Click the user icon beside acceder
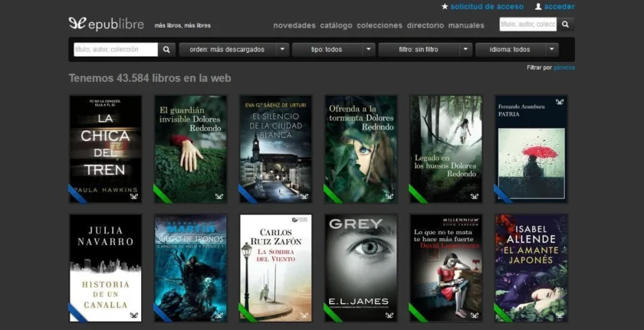644x330 pixels. [538, 7]
